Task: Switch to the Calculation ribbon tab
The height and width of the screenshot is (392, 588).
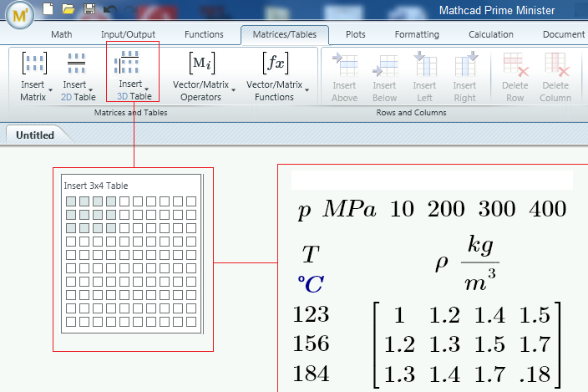Action: (491, 34)
